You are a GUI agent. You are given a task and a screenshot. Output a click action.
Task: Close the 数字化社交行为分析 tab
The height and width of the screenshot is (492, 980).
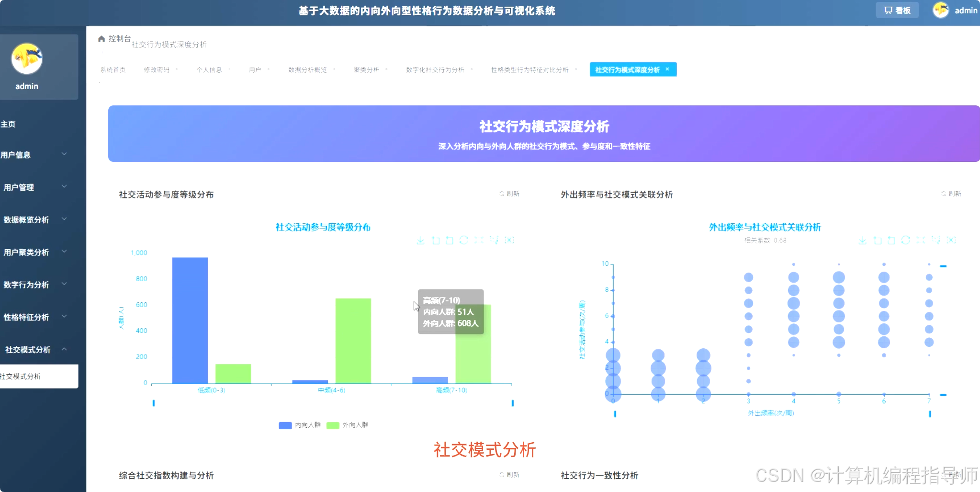pos(472,69)
